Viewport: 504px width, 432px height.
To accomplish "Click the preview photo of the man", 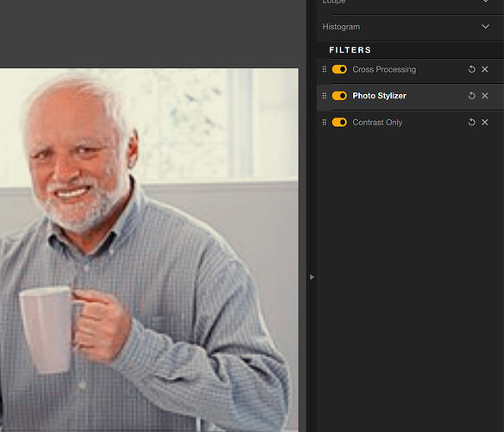I will 148,250.
